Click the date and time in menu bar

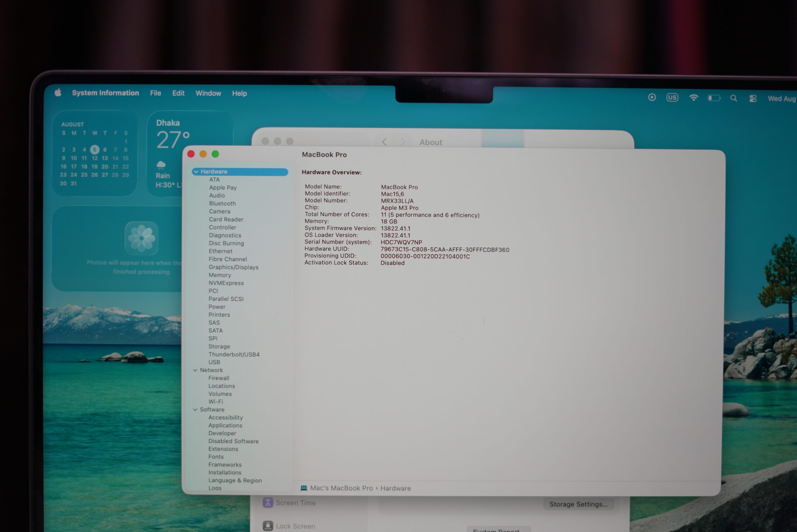[x=782, y=99]
